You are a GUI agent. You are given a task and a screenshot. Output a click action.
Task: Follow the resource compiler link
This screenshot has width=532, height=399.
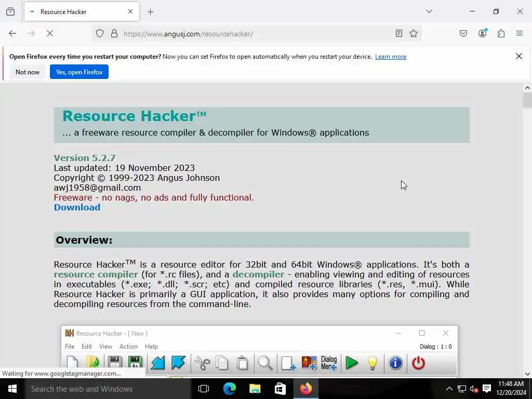[96, 274]
